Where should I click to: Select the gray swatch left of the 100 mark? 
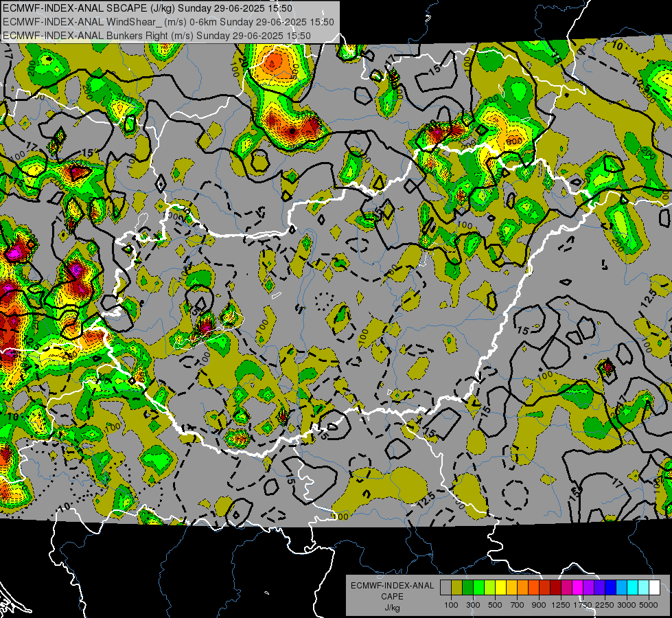point(445,588)
